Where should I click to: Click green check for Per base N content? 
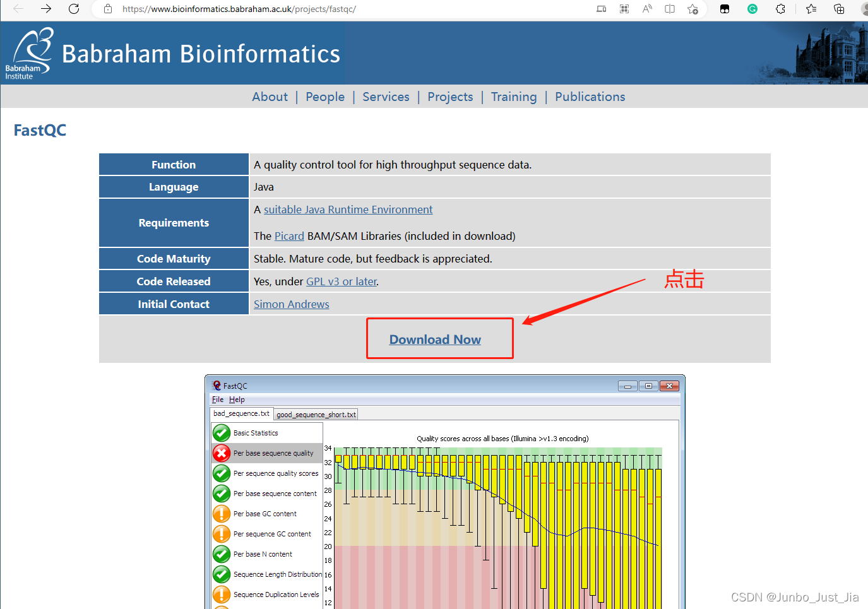click(x=221, y=554)
